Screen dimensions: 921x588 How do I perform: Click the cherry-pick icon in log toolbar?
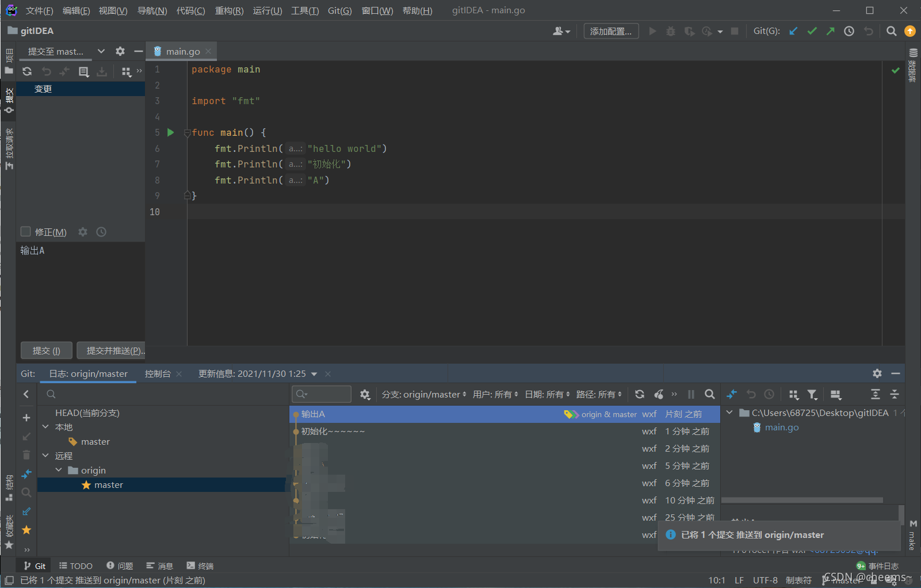point(659,394)
